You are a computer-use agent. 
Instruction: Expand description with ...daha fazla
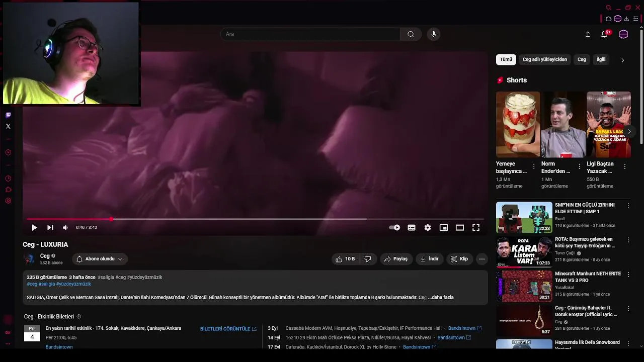click(x=441, y=298)
